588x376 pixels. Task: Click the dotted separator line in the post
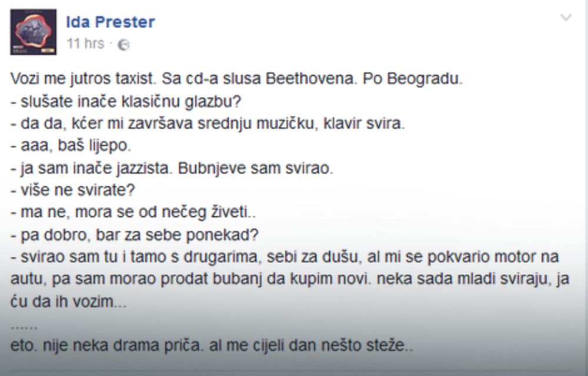25,325
